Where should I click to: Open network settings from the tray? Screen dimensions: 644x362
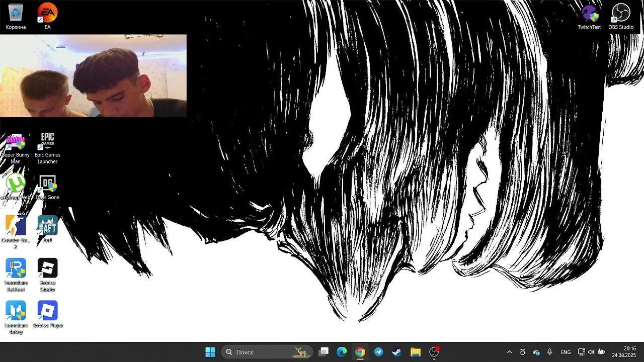pos(581,352)
